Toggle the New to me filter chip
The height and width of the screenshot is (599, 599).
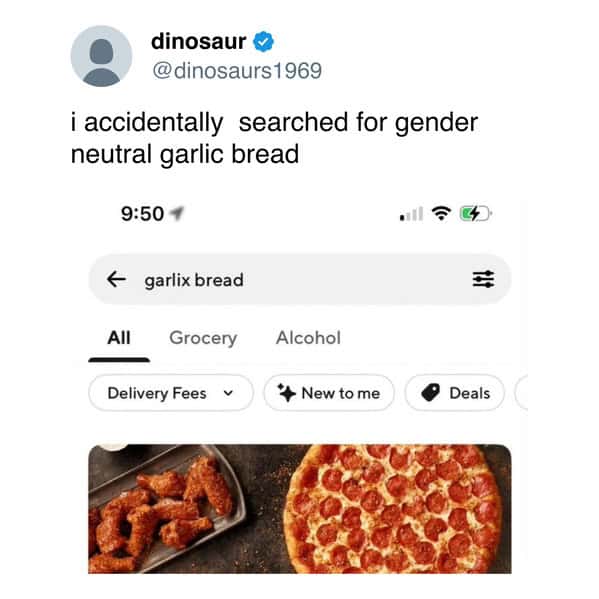(x=329, y=393)
